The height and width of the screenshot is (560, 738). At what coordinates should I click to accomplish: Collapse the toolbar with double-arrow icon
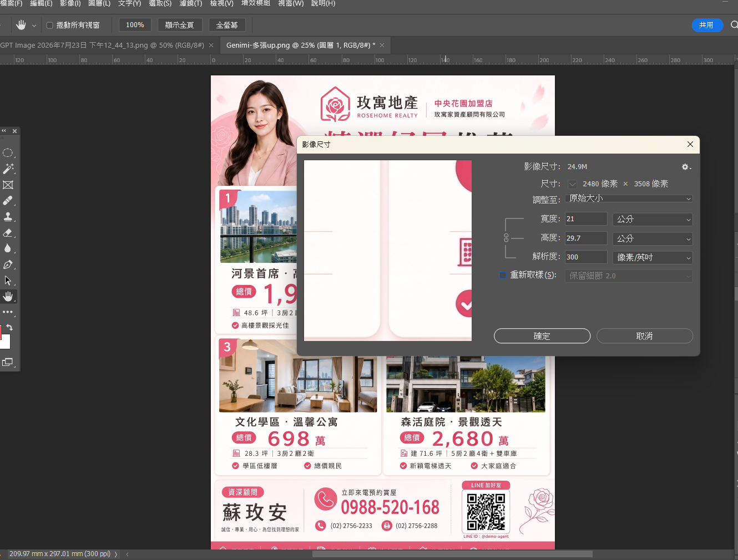[x=4, y=131]
